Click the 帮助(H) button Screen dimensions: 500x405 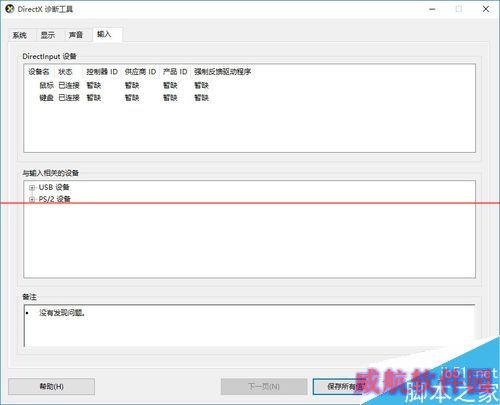click(51, 386)
